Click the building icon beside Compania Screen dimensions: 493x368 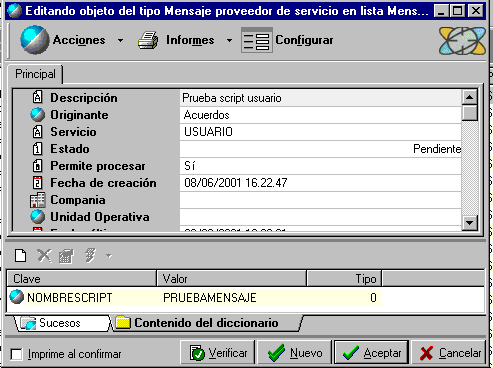pyautogui.click(x=37, y=200)
